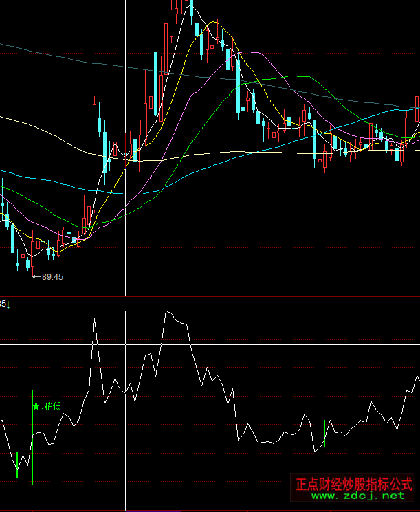Click the 89.45 low price label
Screen dimensions: 420x512
click(x=52, y=277)
